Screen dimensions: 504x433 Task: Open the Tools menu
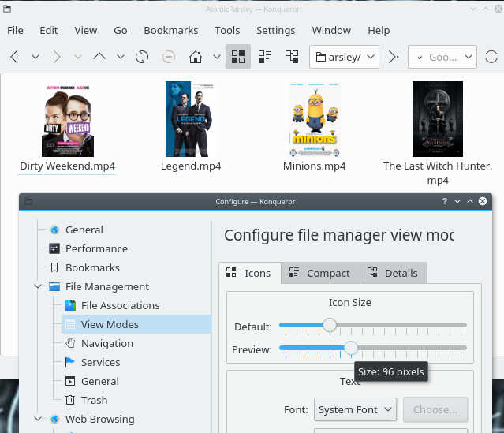[227, 30]
